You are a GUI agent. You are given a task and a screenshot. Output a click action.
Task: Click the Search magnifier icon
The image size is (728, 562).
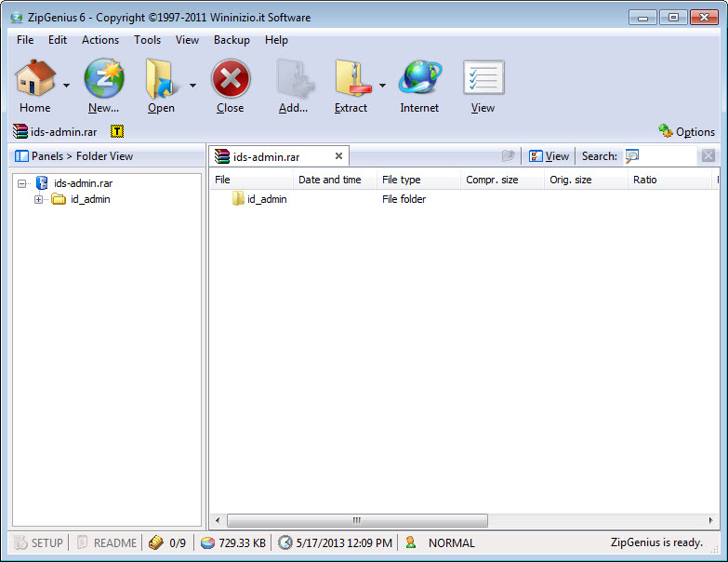pos(632,156)
